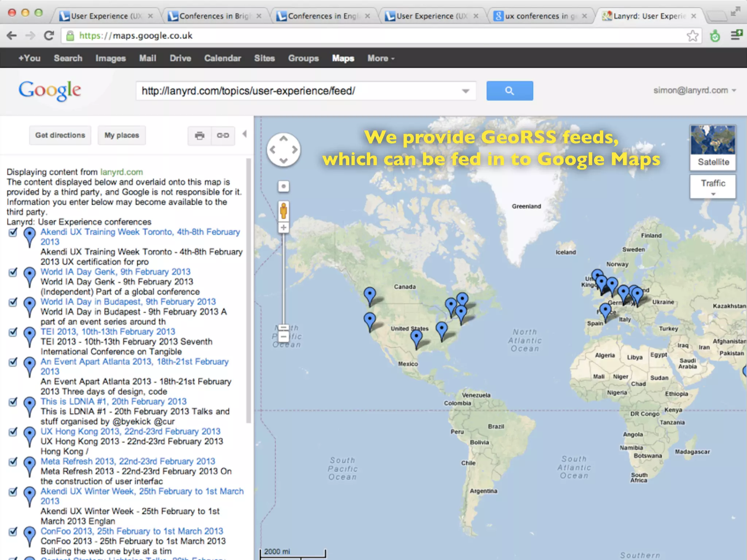Screen dimensions: 747x560
Task: Print the map using the printer icon
Action: (200, 136)
